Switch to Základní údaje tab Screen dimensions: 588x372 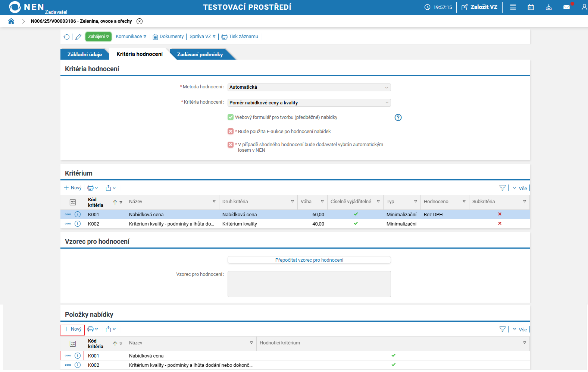click(85, 54)
